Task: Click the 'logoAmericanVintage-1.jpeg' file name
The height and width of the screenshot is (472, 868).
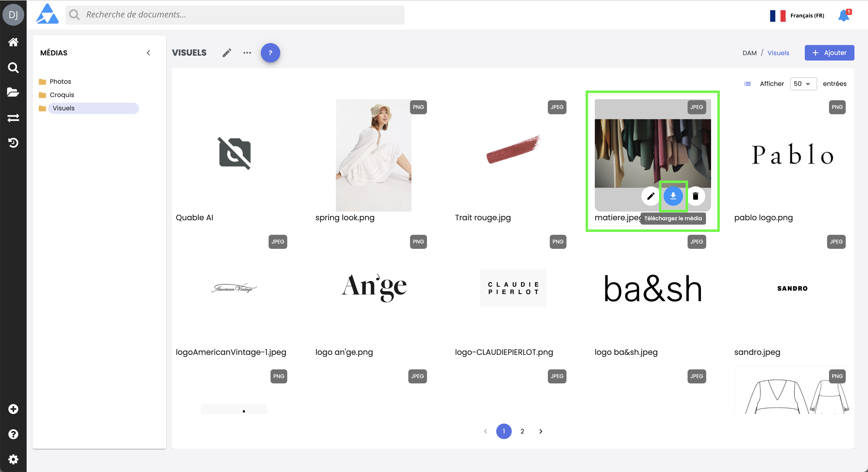Action: coord(231,352)
